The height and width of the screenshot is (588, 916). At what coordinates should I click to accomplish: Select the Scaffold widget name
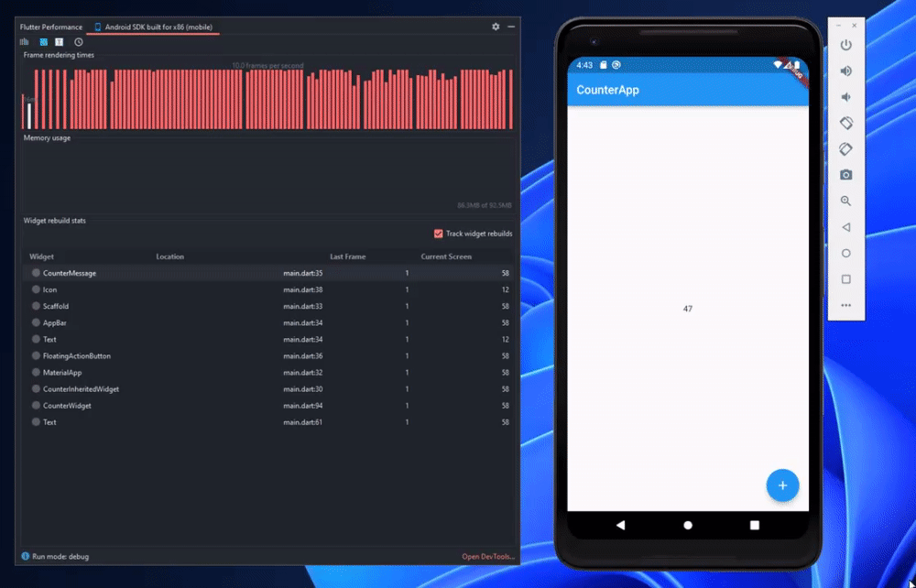pos(56,306)
